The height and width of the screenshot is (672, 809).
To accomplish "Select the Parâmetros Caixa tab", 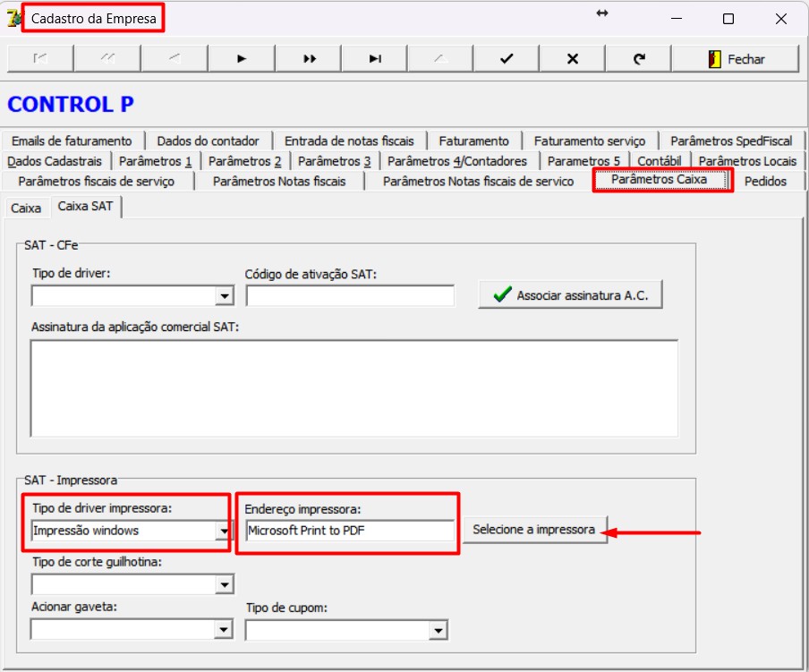I will [x=660, y=180].
